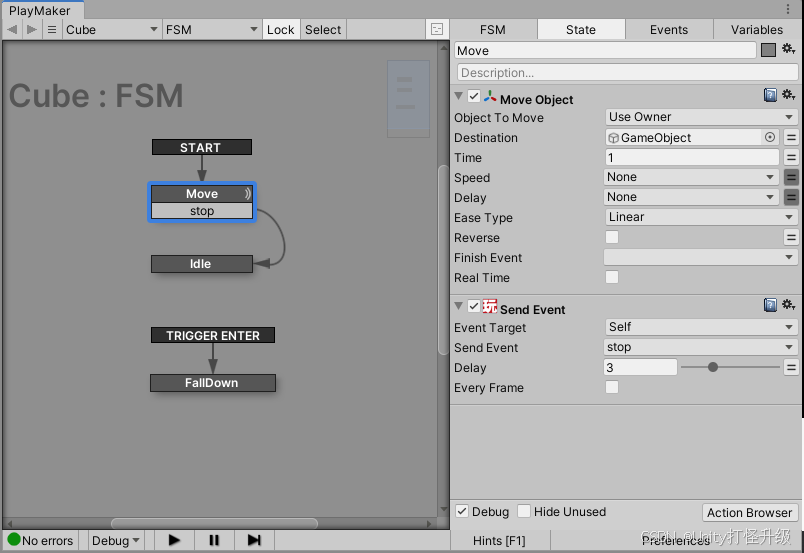The width and height of the screenshot is (804, 553).
Task: Select the stop transition on Move state
Action: (202, 211)
